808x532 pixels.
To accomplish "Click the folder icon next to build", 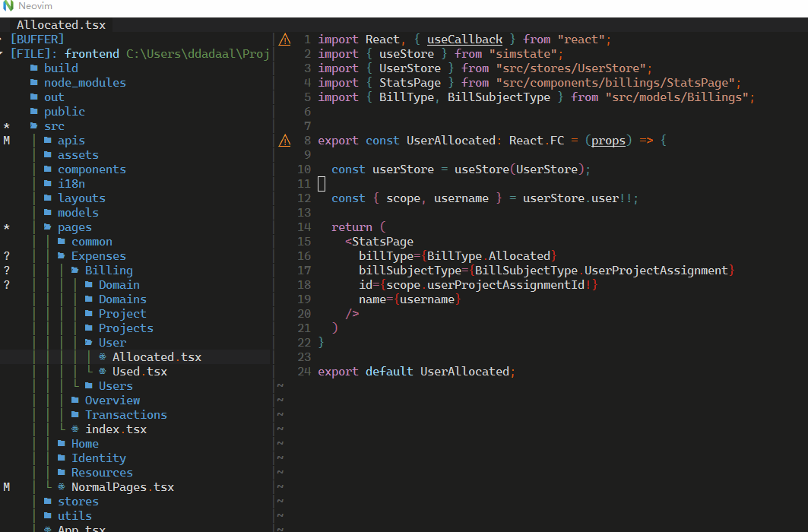I will [x=34, y=68].
